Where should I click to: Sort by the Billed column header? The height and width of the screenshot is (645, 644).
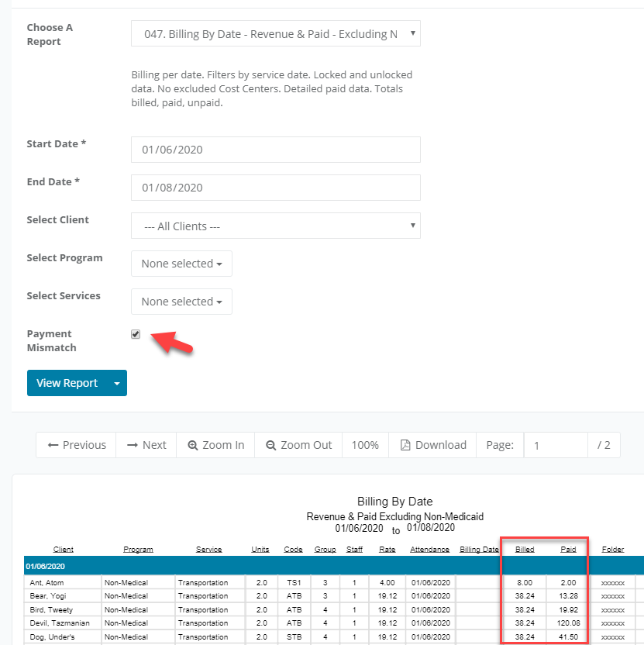pos(525,550)
